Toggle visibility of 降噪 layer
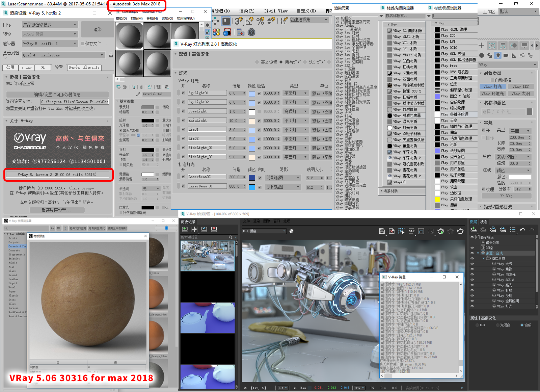Viewport: 540px width, 392px height. click(x=472, y=248)
